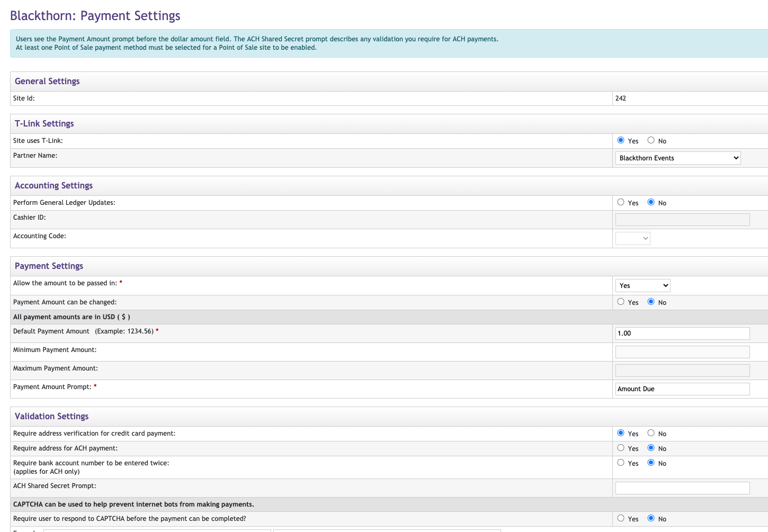Click the Minimum Payment Amount field
This screenshot has height=532, width=768.
pos(682,352)
